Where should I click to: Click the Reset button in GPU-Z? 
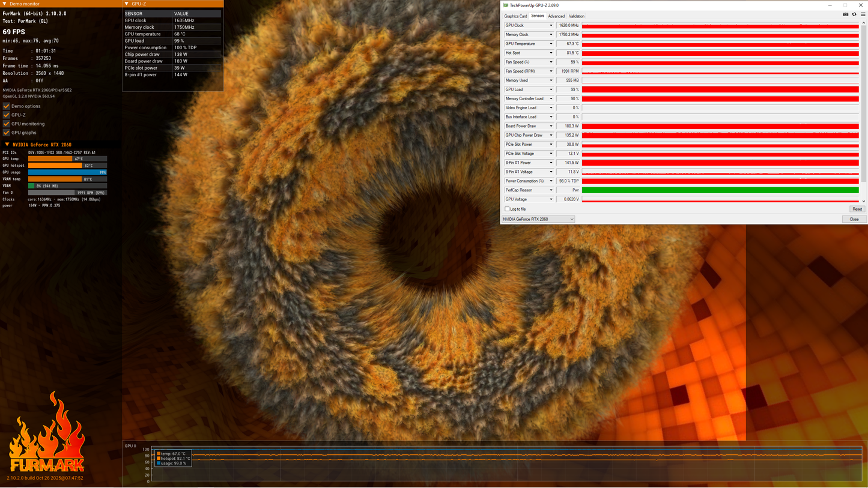point(857,209)
